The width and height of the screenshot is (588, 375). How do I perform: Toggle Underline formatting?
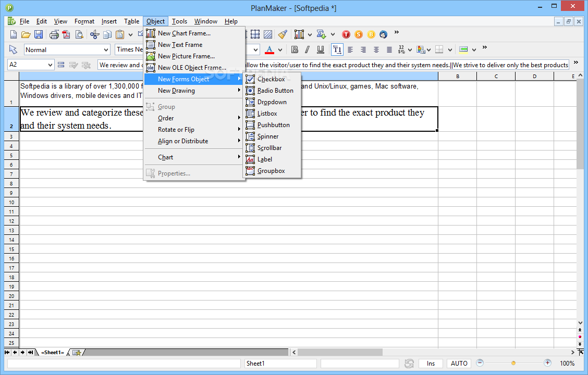(x=320, y=49)
